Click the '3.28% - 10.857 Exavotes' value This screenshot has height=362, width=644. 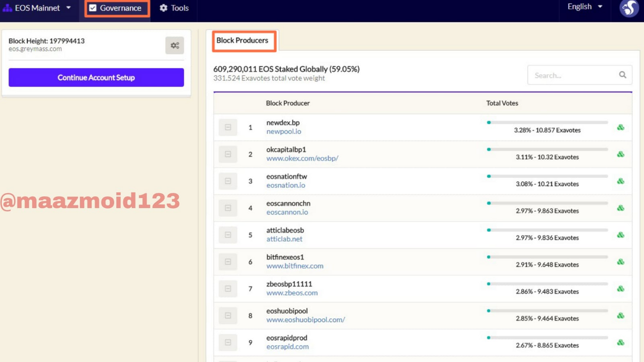pyautogui.click(x=547, y=130)
